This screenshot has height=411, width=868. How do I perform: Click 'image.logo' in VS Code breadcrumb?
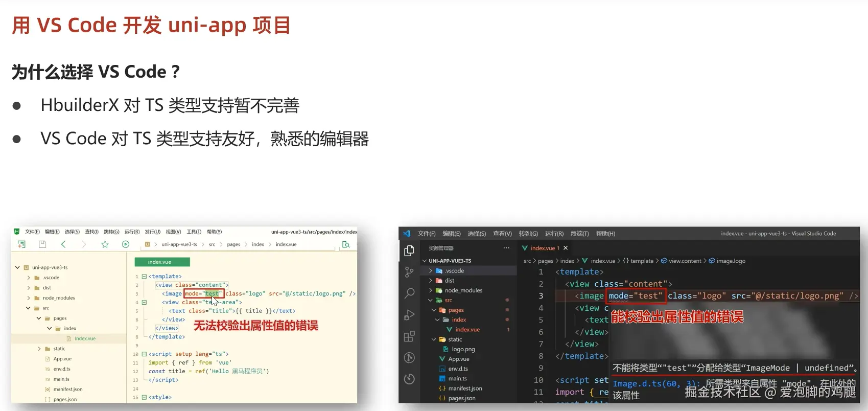731,261
